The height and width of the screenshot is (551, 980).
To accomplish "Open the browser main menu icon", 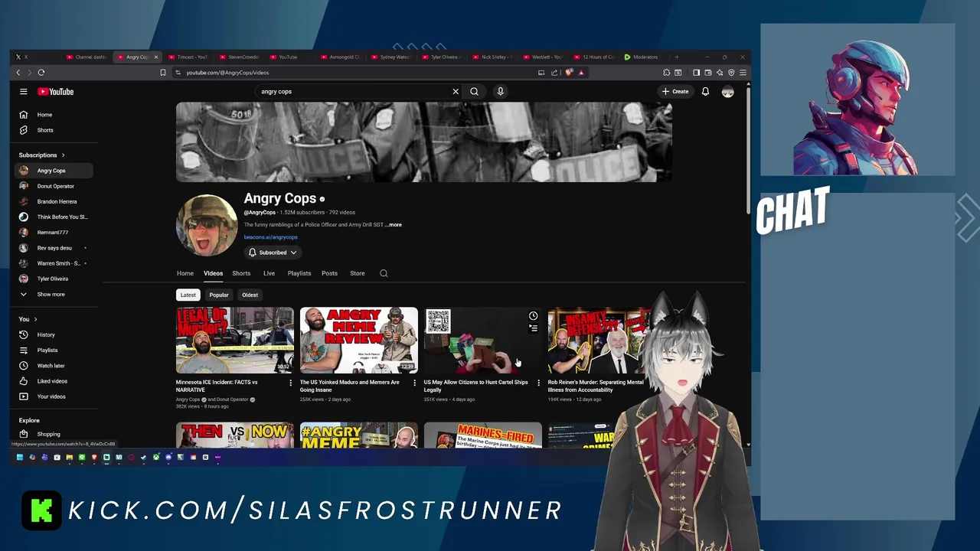I will click(x=743, y=73).
